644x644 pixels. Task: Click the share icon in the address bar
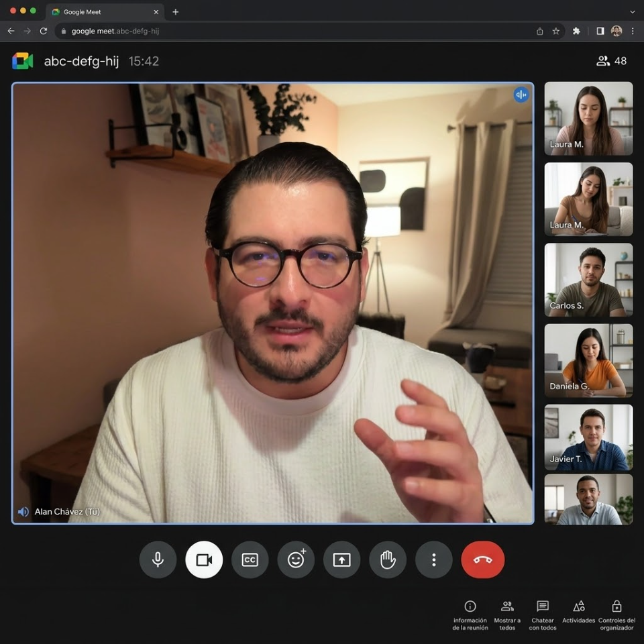click(x=539, y=32)
